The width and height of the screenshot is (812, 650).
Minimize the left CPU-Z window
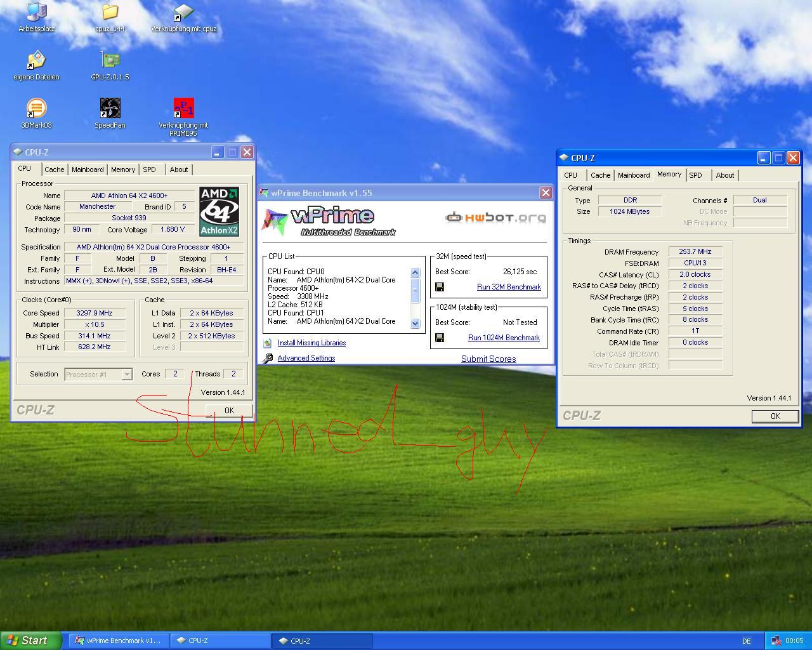(218, 152)
